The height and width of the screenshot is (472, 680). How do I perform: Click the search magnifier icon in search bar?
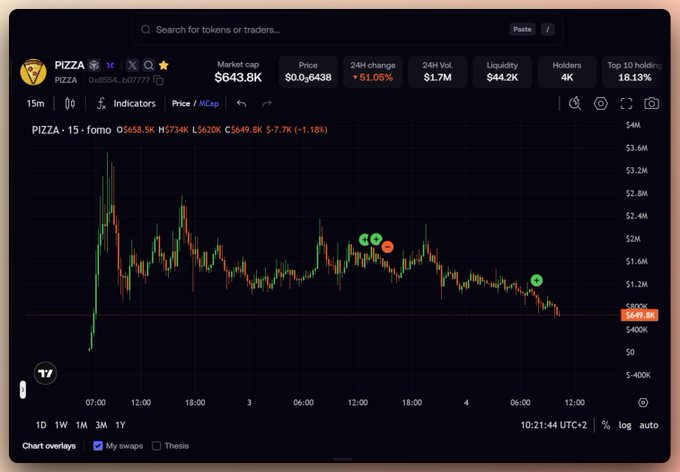click(146, 30)
